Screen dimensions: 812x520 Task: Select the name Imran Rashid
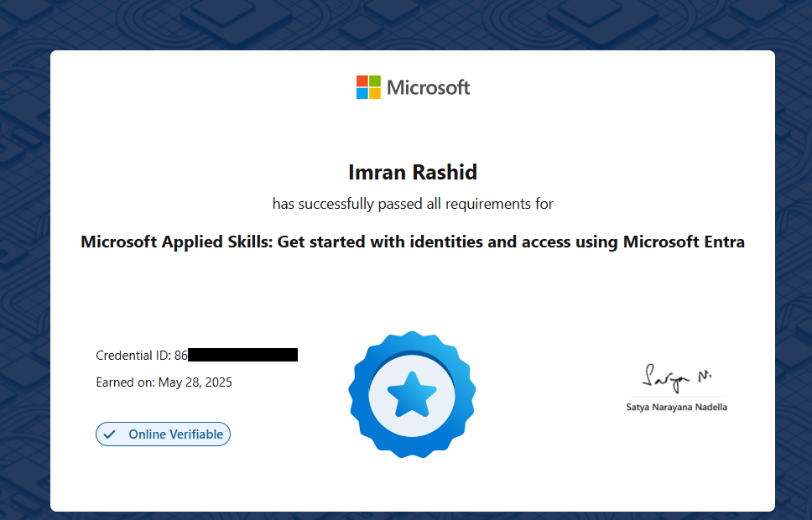[413, 173]
